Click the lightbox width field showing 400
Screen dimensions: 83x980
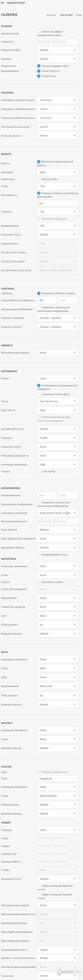47,300
